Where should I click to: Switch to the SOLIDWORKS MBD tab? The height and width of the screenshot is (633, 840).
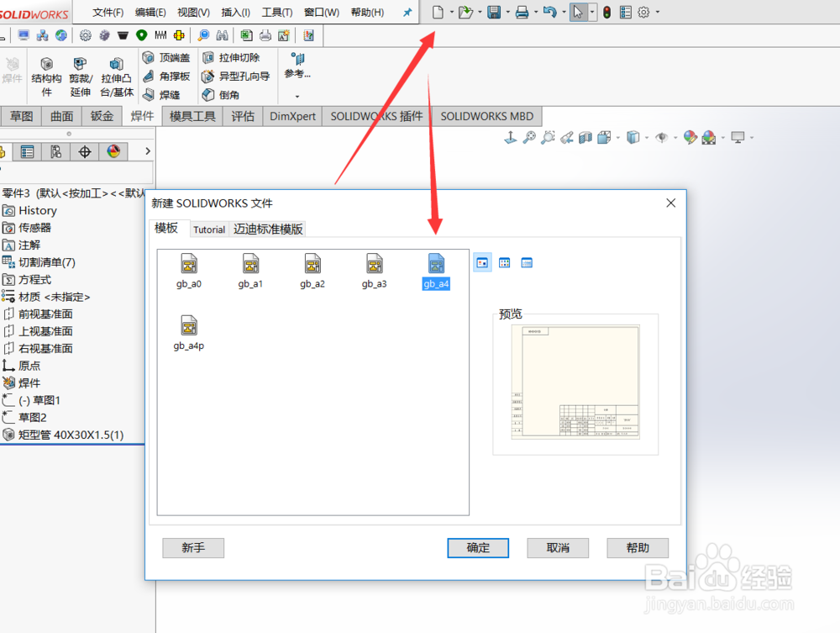click(487, 116)
